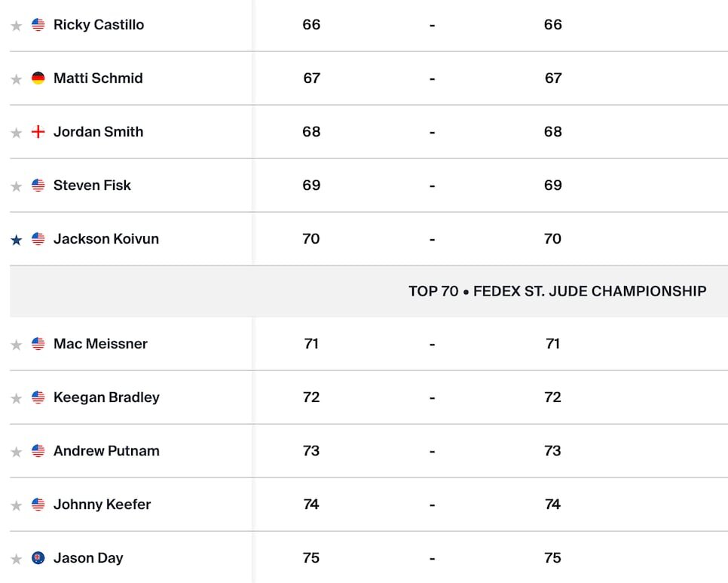728x583 pixels.
Task: Add Mac Meissner to favorites
Action: coord(17,345)
